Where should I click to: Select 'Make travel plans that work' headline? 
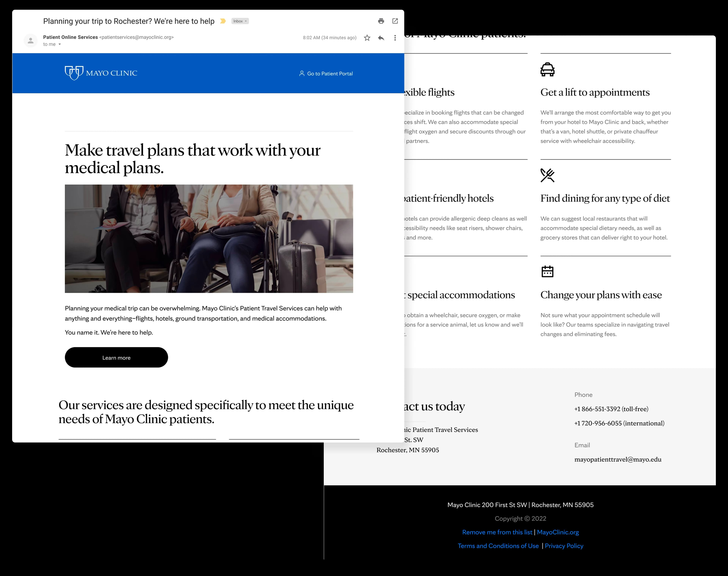pyautogui.click(x=192, y=159)
